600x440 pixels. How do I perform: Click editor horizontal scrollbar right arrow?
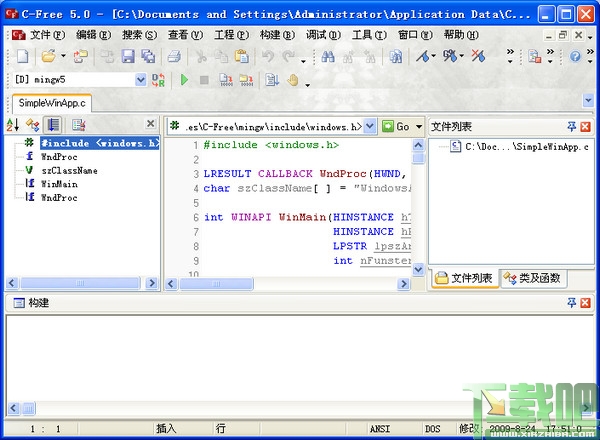(403, 284)
